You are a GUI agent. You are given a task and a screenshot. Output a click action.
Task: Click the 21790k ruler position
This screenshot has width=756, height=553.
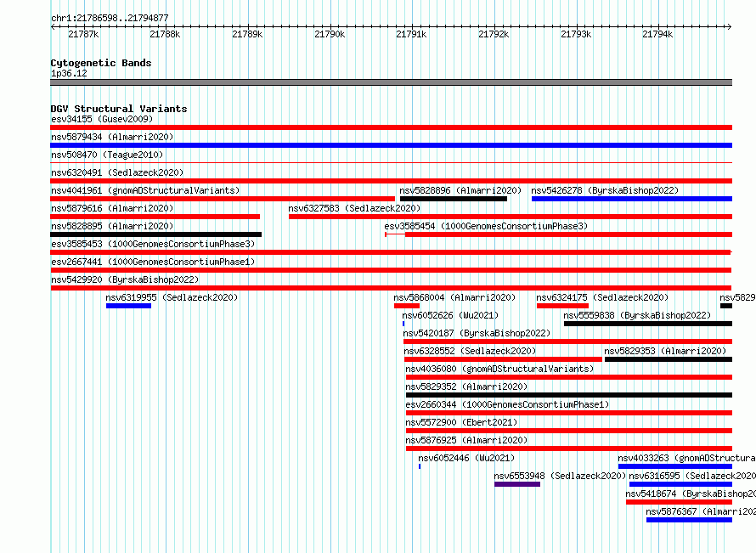pos(330,34)
